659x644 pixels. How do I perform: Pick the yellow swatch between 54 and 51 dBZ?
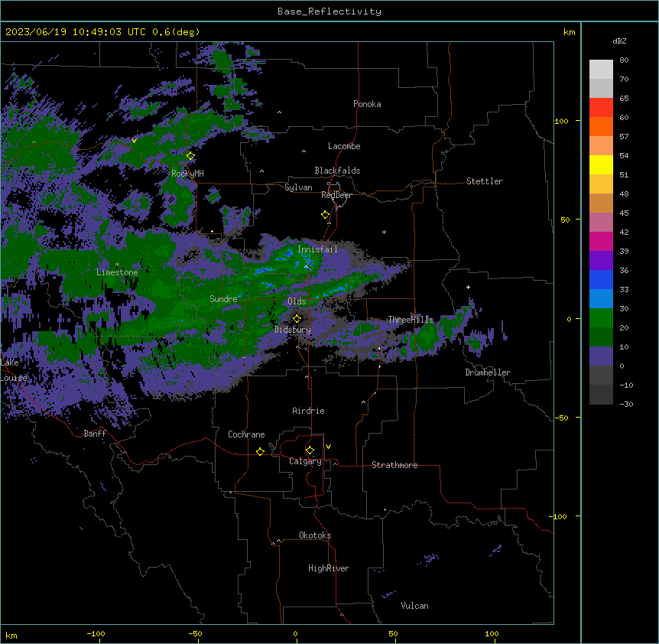[x=601, y=165]
